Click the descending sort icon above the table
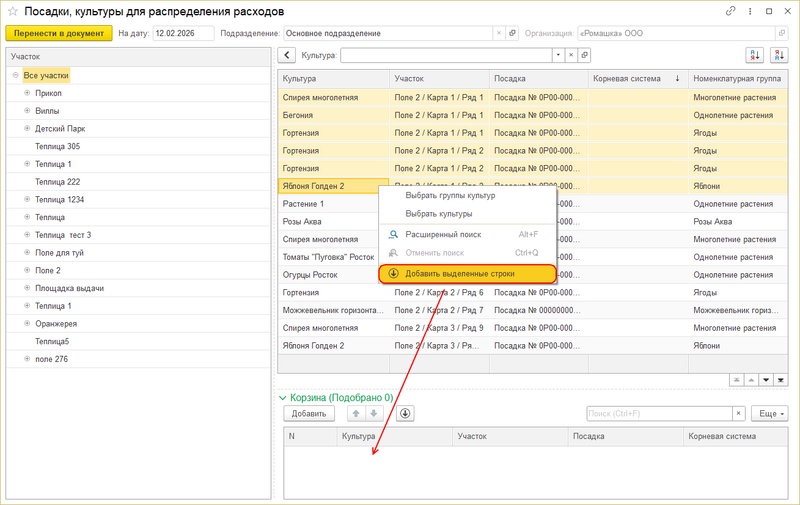The width and height of the screenshot is (800, 505). pos(780,56)
